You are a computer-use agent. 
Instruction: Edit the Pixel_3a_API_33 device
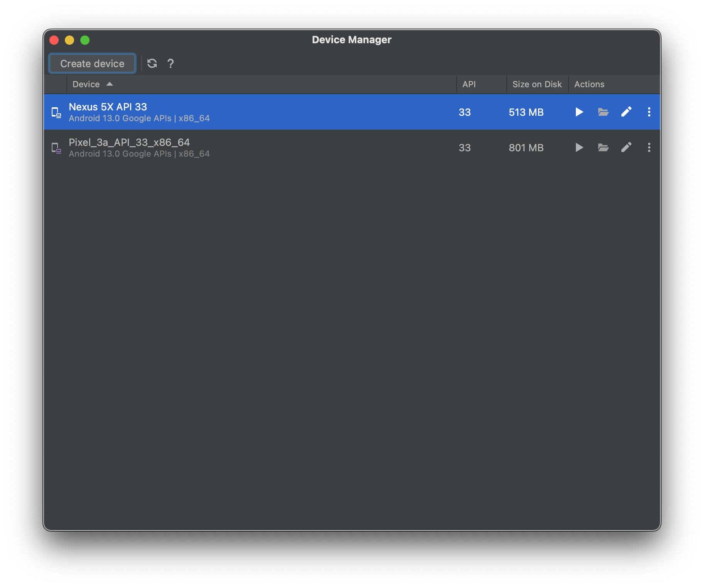pos(626,148)
